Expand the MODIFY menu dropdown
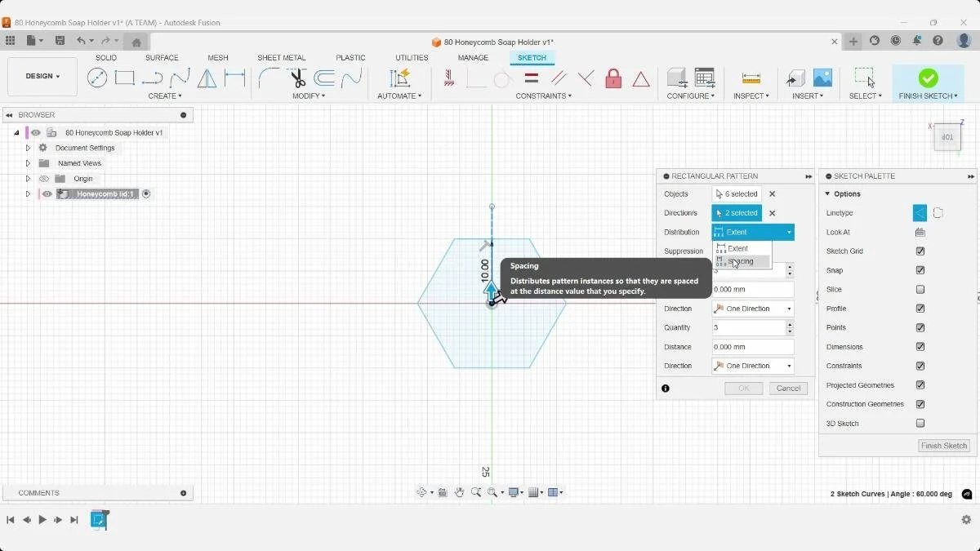 [309, 96]
